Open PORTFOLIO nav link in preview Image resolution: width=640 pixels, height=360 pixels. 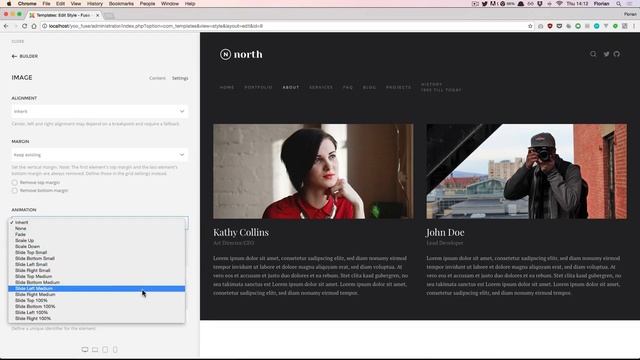(x=258, y=87)
